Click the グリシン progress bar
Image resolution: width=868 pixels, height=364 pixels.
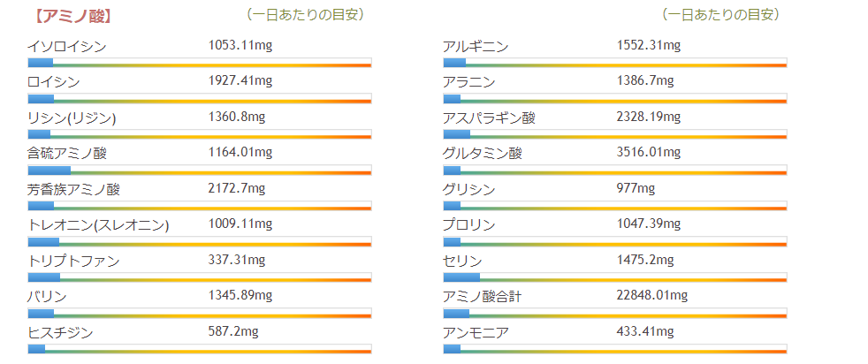614,206
